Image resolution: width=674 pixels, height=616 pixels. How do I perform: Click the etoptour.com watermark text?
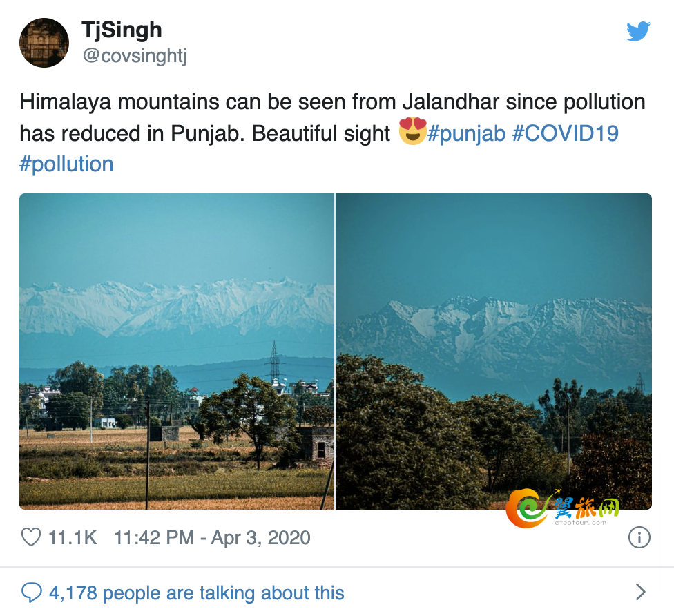point(580,523)
